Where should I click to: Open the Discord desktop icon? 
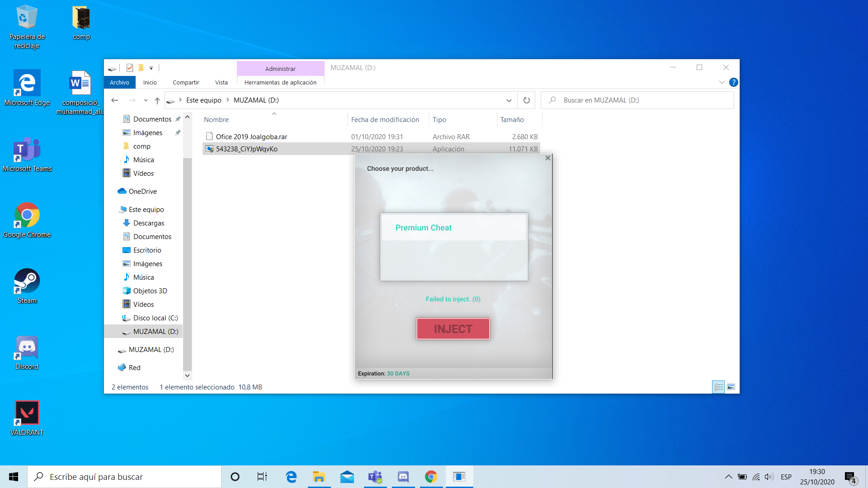(x=27, y=352)
